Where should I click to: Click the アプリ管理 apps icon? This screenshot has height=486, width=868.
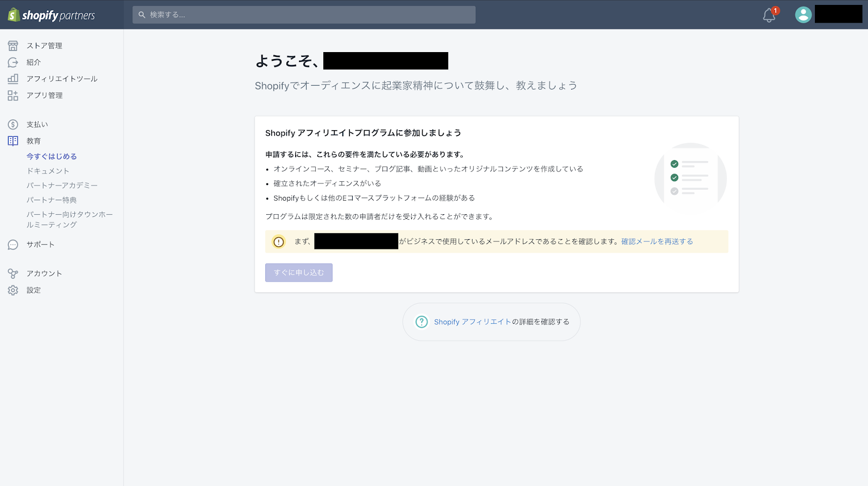13,95
